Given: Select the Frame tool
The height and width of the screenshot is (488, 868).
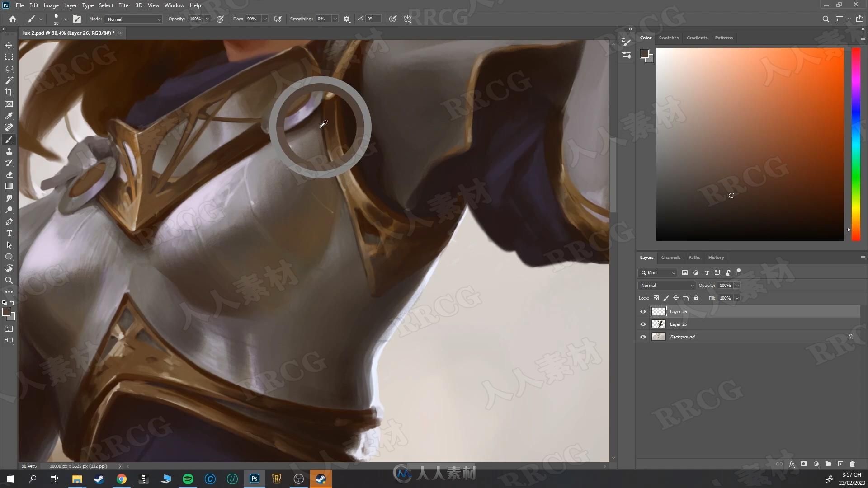Looking at the screenshot, I should pyautogui.click(x=9, y=104).
